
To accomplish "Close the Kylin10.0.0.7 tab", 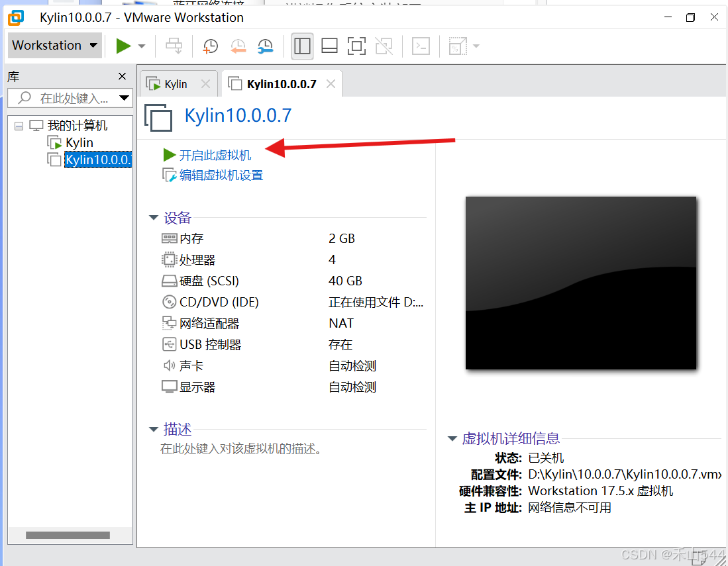I will tap(331, 84).
